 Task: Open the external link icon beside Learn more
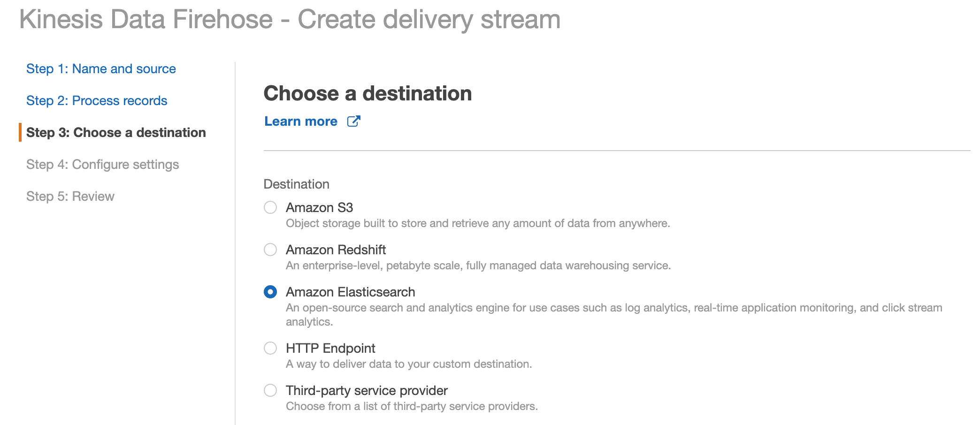[x=353, y=121]
